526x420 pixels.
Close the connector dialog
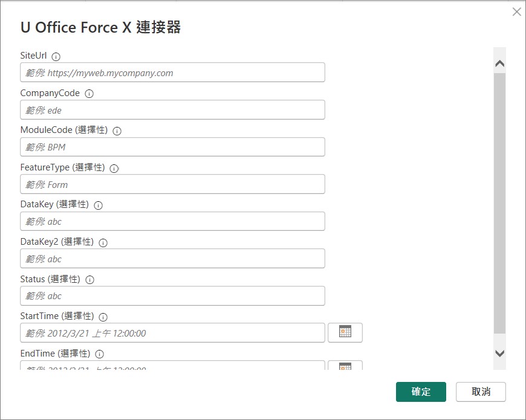coord(516,11)
